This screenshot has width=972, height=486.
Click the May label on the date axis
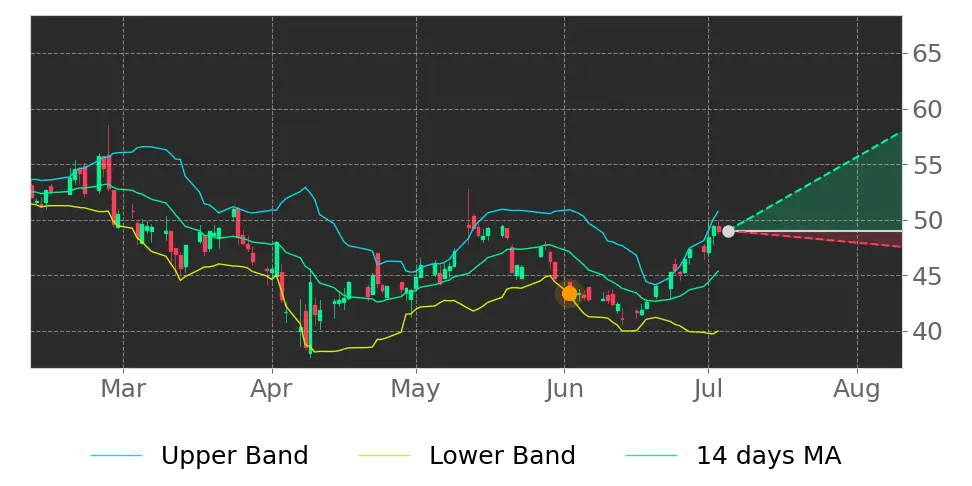point(416,389)
